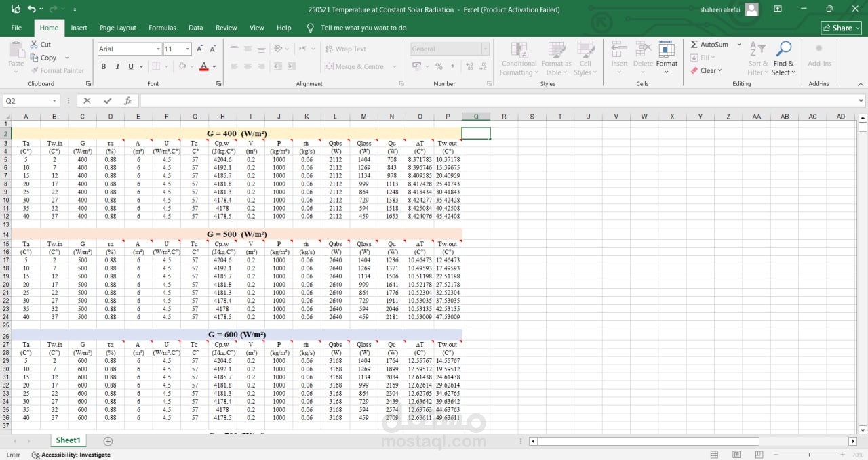Open Find & Select menu
Image resolution: width=868 pixels, height=460 pixels.
[x=783, y=59]
